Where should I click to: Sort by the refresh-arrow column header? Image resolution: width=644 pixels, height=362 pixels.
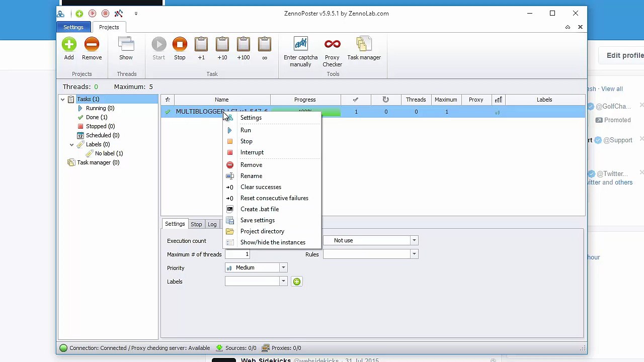click(x=386, y=100)
